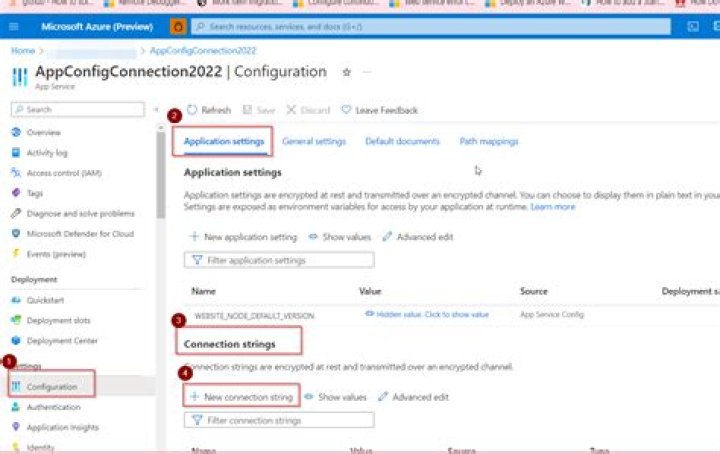Open Advanced edit for connection strings
Screen dimensions: 720x454
(414, 397)
